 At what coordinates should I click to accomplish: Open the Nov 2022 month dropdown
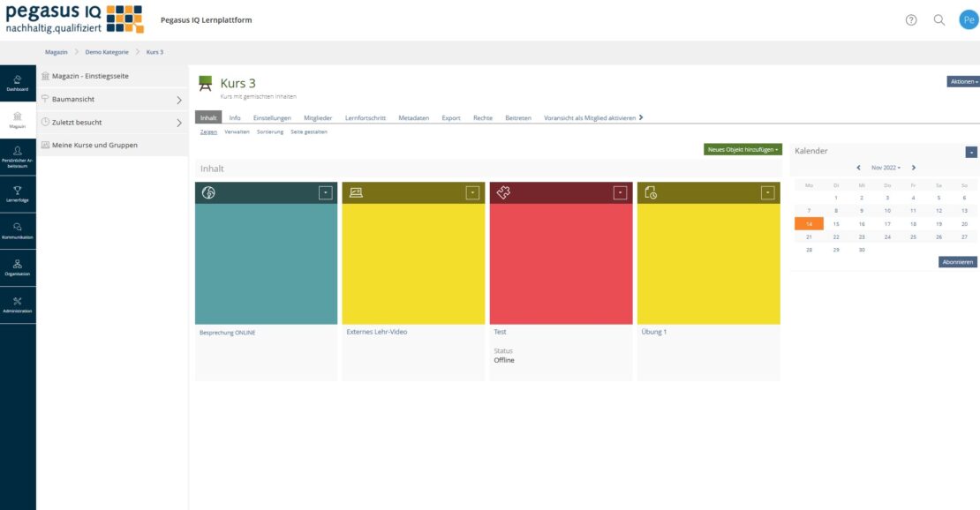pyautogui.click(x=886, y=167)
